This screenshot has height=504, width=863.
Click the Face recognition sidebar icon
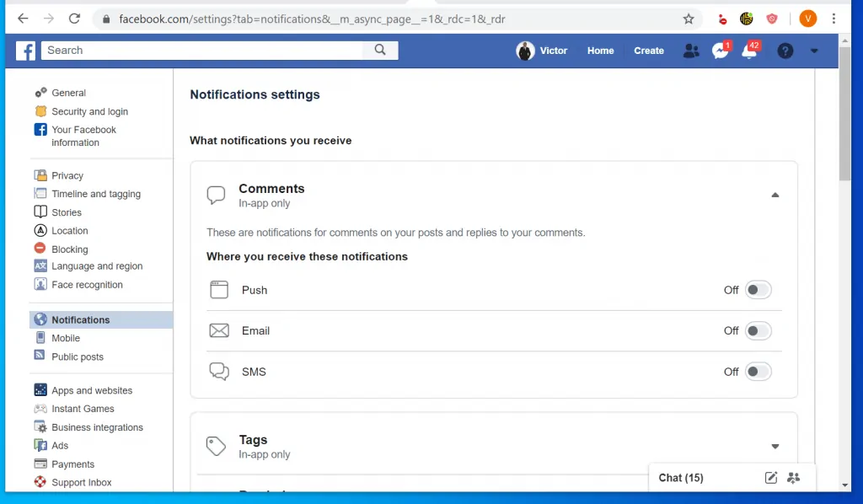tap(40, 284)
